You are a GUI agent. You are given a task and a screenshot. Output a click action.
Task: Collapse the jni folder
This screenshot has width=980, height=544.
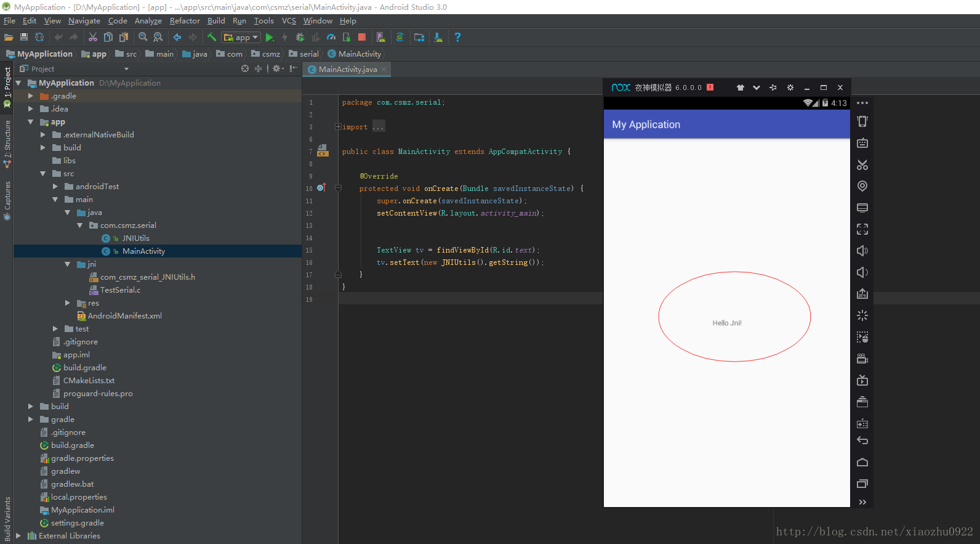click(x=68, y=264)
